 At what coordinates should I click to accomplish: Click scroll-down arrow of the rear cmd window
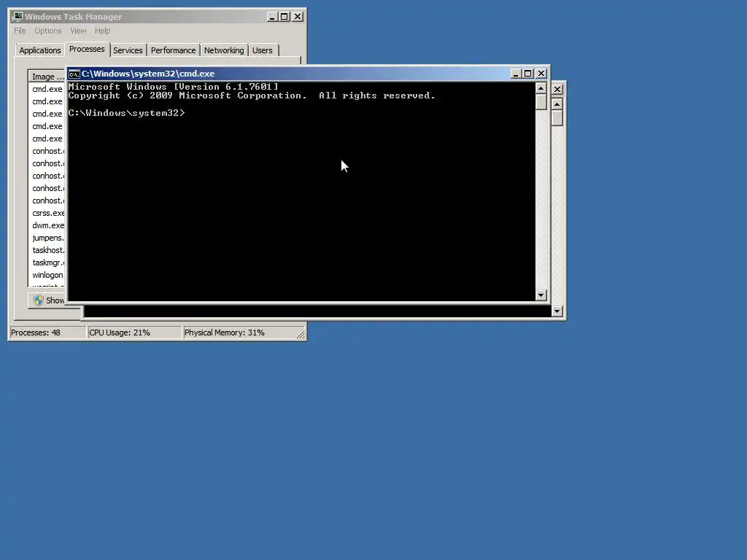pos(557,311)
